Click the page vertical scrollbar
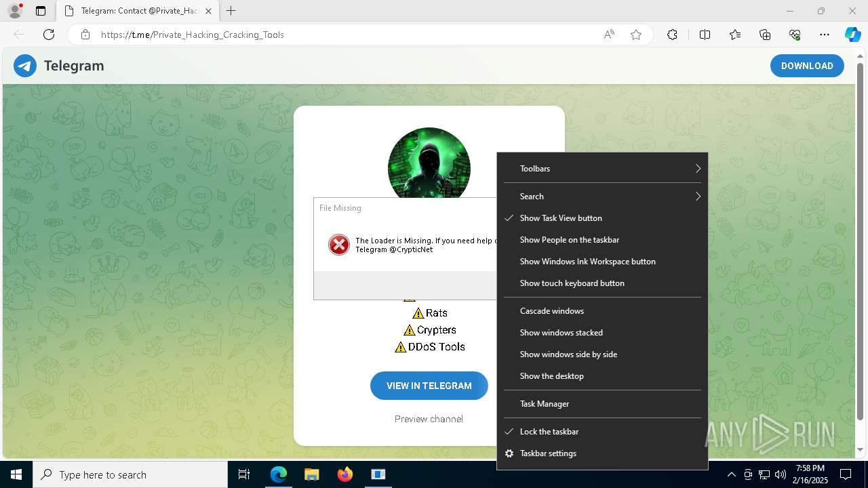Viewport: 868px width, 488px height. [861, 241]
